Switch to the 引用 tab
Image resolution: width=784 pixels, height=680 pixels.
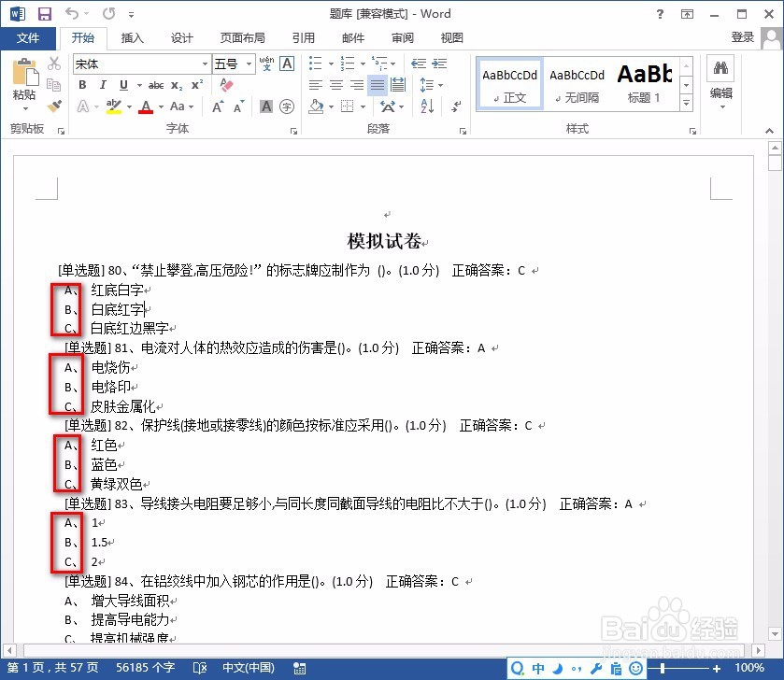click(x=303, y=38)
